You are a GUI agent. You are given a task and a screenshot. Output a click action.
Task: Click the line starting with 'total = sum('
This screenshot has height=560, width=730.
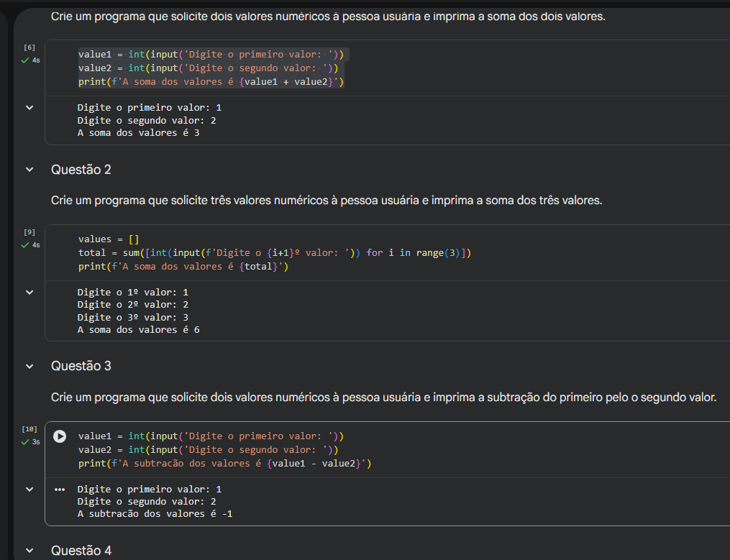coord(275,253)
